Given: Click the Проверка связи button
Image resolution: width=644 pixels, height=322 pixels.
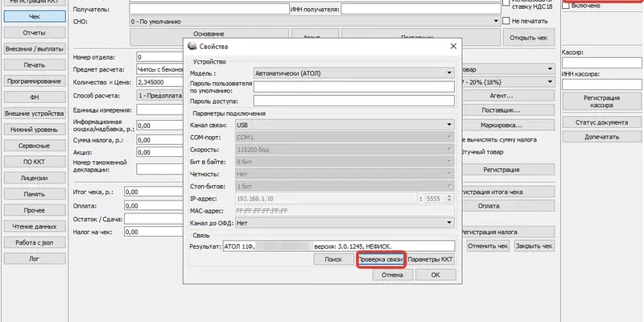Looking at the screenshot, I should [380, 260].
